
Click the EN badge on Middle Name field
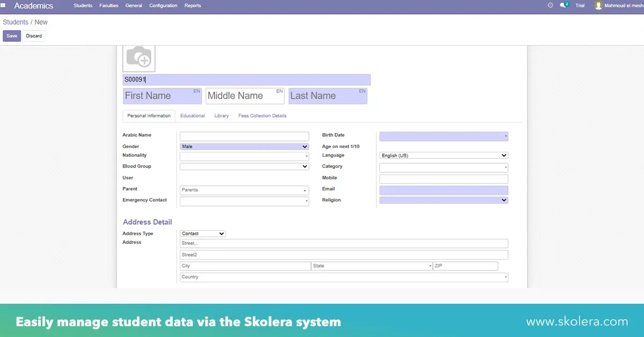click(280, 91)
